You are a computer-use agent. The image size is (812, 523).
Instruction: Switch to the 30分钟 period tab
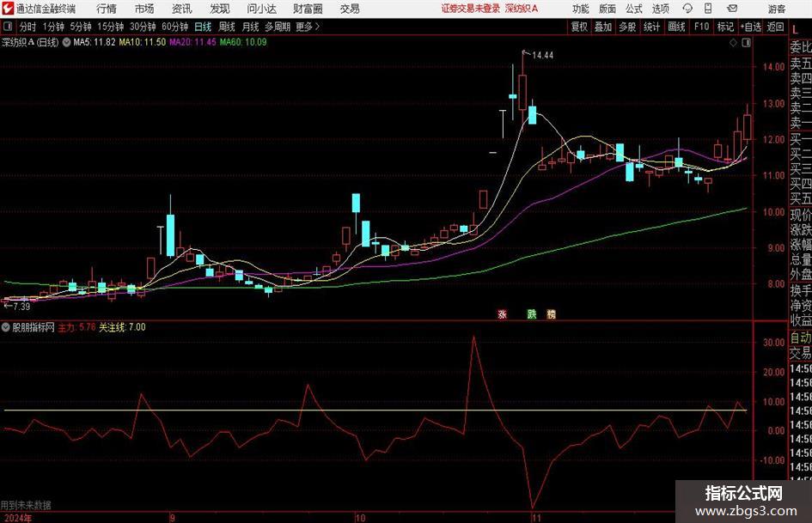143,27
